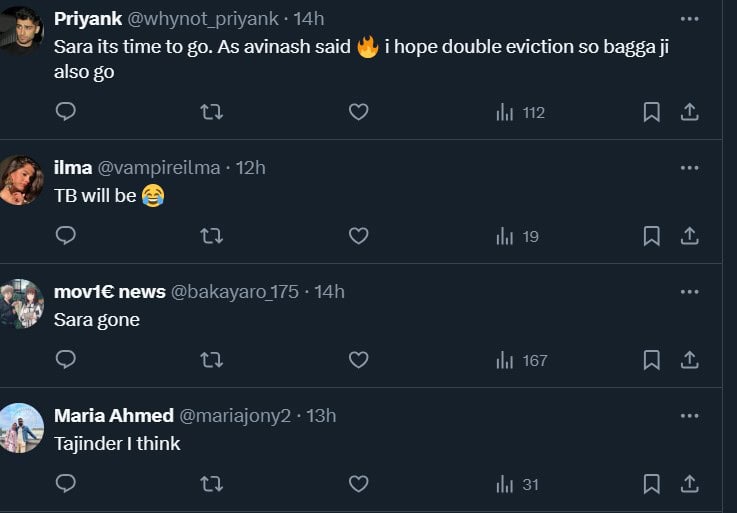Like Priyank's tweet

(x=358, y=112)
